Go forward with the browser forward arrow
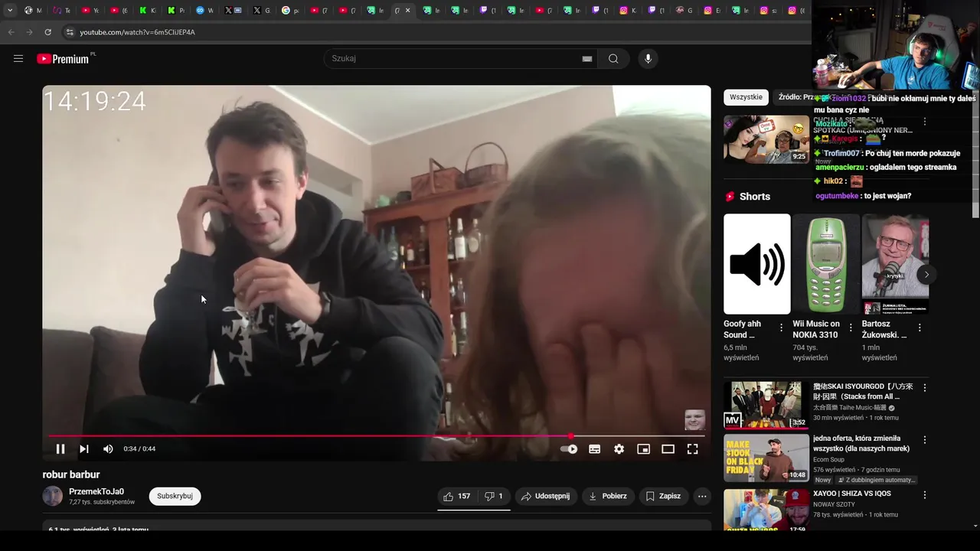 pyautogui.click(x=29, y=32)
